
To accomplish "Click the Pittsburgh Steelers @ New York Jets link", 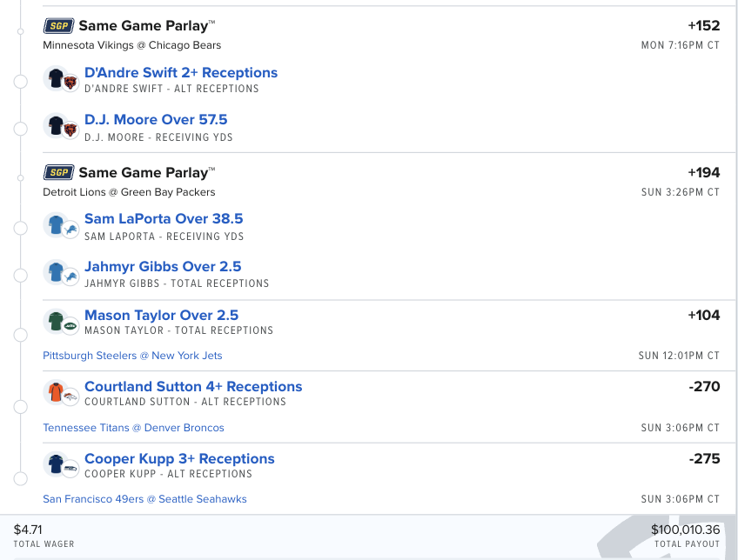I will (x=132, y=356).
